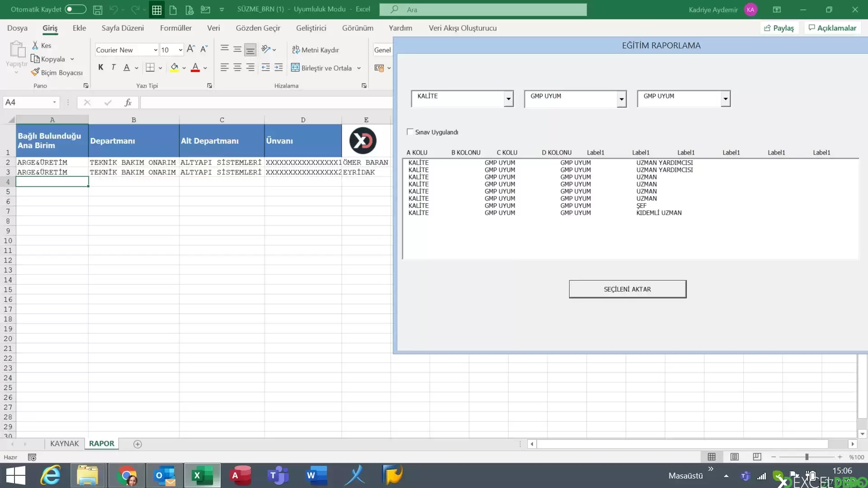Apply underline formatting icon
The width and height of the screenshot is (868, 488).
click(x=127, y=67)
